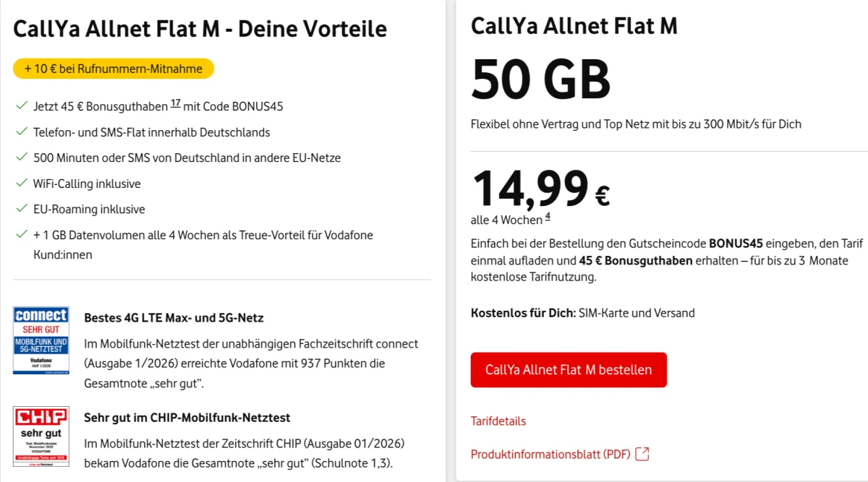This screenshot has height=482, width=868.
Task: Click the CHIP sehr gut badge
Action: click(x=41, y=436)
